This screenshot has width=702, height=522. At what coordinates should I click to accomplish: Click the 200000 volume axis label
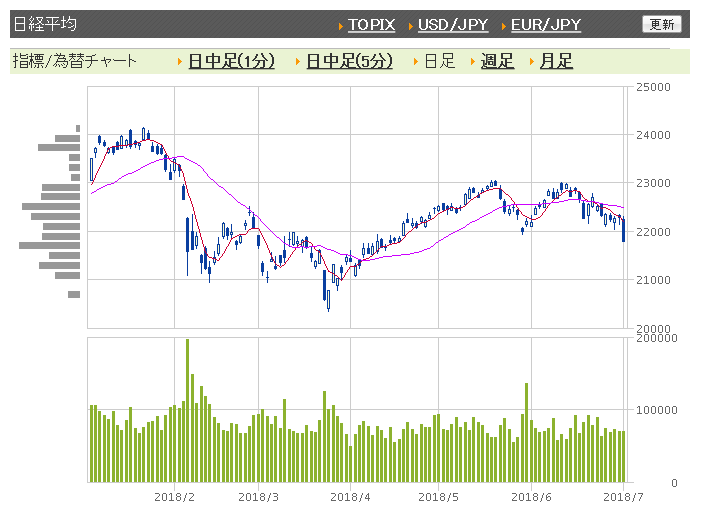(x=657, y=338)
